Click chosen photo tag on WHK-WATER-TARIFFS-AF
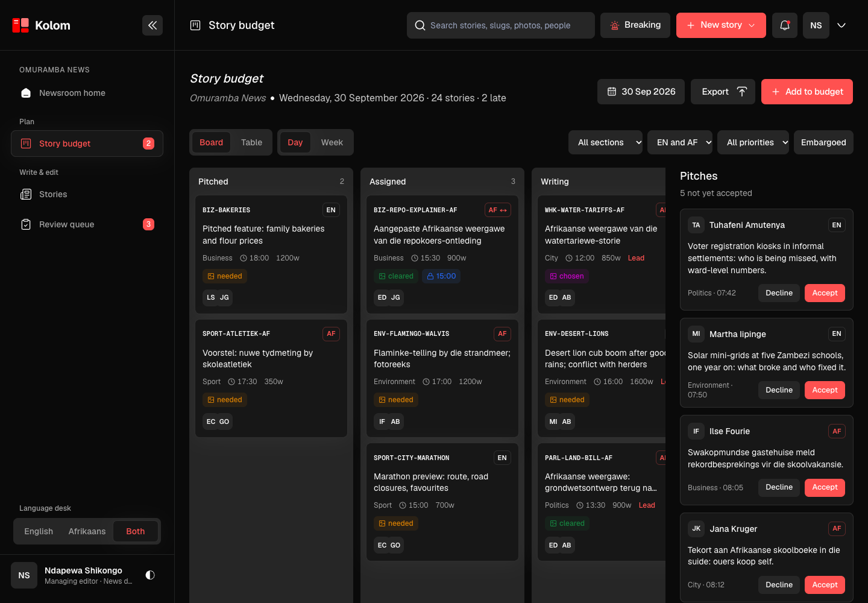This screenshot has height=603, width=868. click(567, 276)
